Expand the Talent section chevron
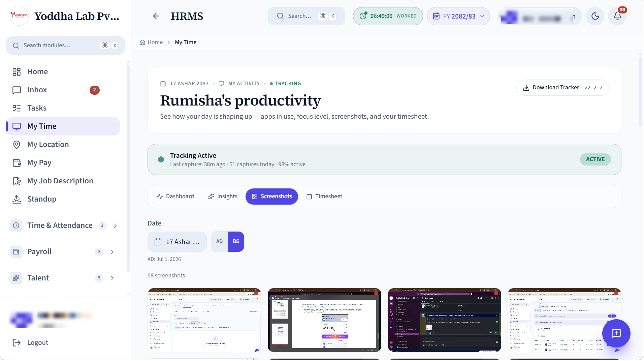Image resolution: width=644 pixels, height=361 pixels. click(x=112, y=278)
